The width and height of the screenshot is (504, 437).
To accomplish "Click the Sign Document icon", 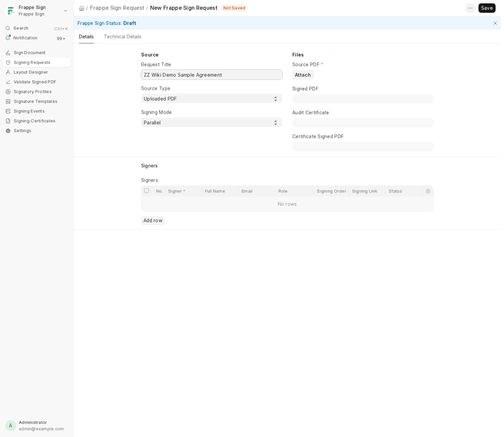I will pyautogui.click(x=8, y=53).
